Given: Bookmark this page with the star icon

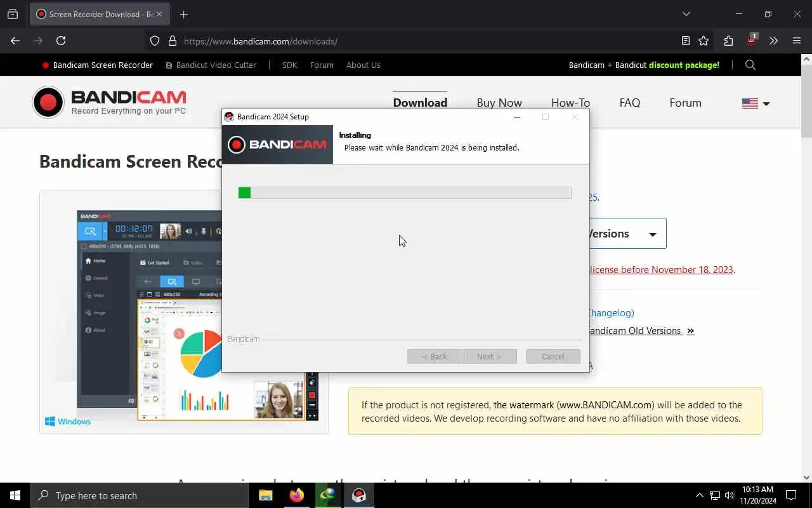Looking at the screenshot, I should pos(704,41).
